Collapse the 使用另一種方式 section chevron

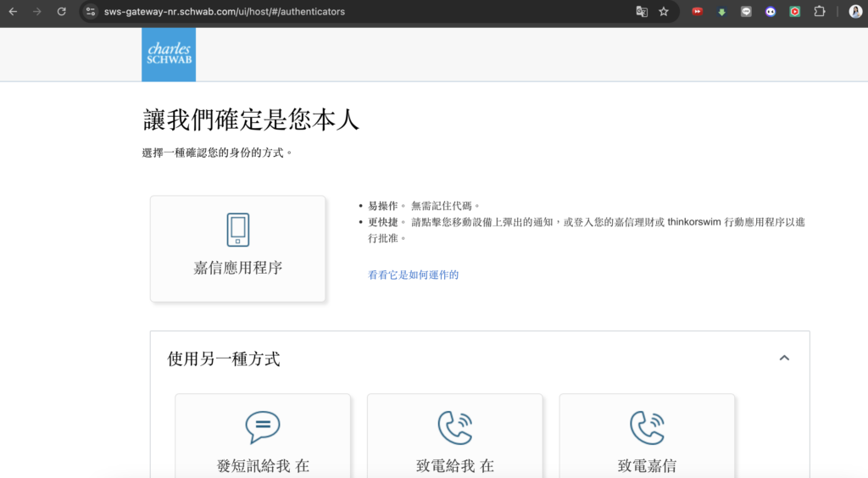[x=784, y=358]
